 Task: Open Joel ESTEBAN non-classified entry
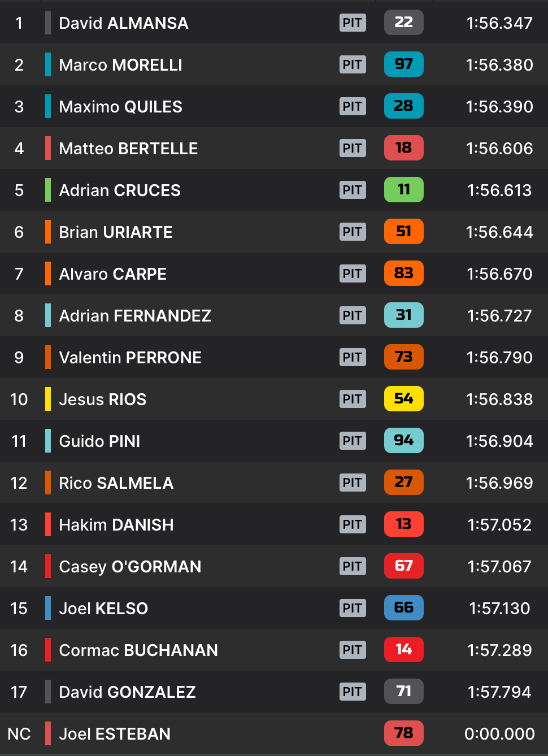coord(274,733)
